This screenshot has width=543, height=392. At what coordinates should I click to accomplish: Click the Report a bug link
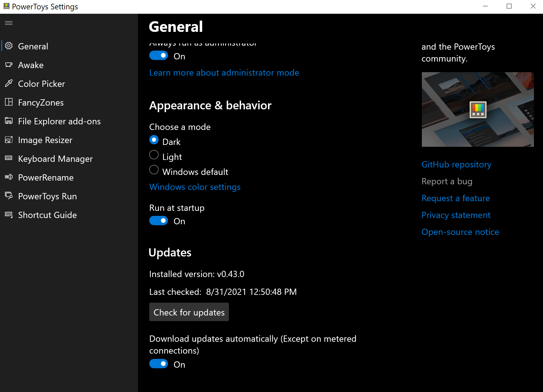(x=447, y=181)
